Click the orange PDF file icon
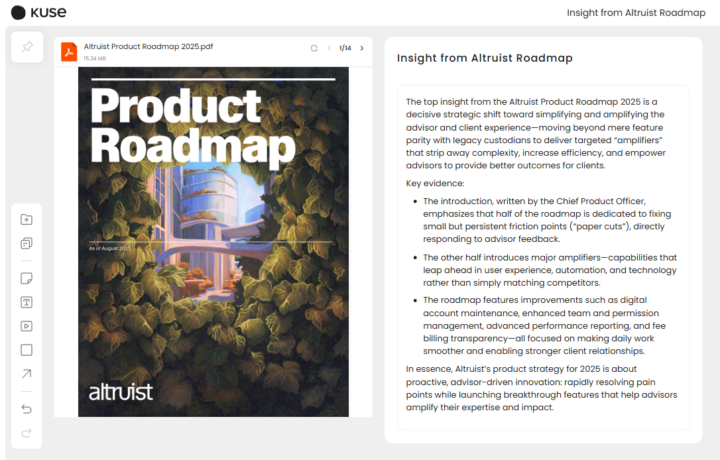 click(x=69, y=51)
